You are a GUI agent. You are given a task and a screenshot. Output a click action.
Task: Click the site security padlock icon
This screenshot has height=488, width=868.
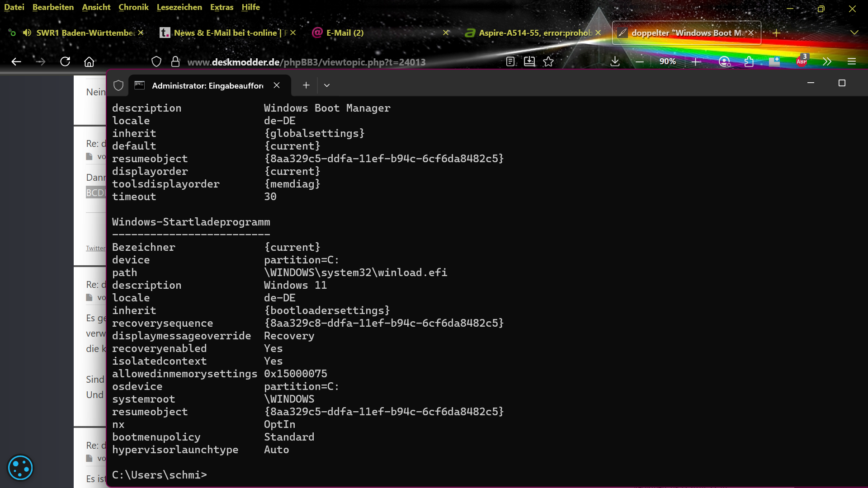(x=175, y=61)
